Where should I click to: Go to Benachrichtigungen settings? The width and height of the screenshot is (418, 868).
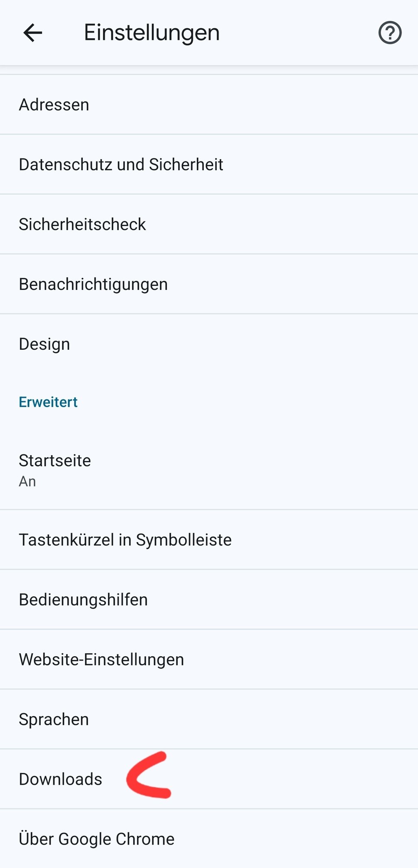[209, 284]
